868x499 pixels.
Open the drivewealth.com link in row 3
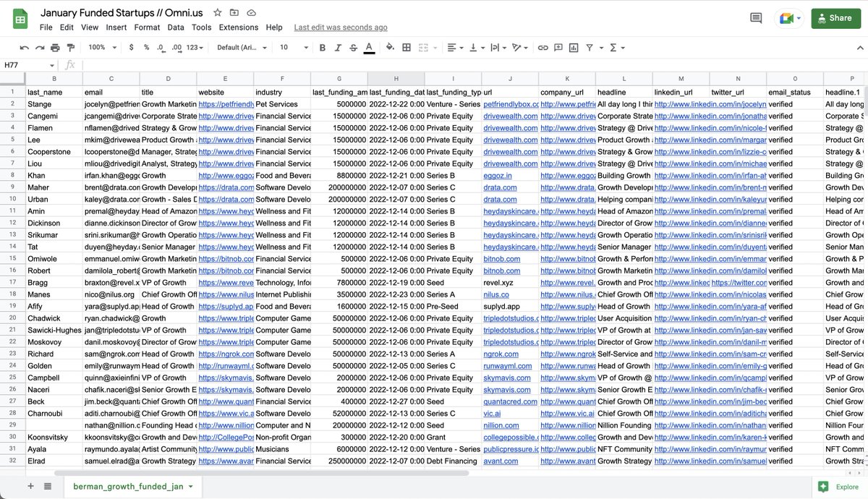tap(511, 116)
